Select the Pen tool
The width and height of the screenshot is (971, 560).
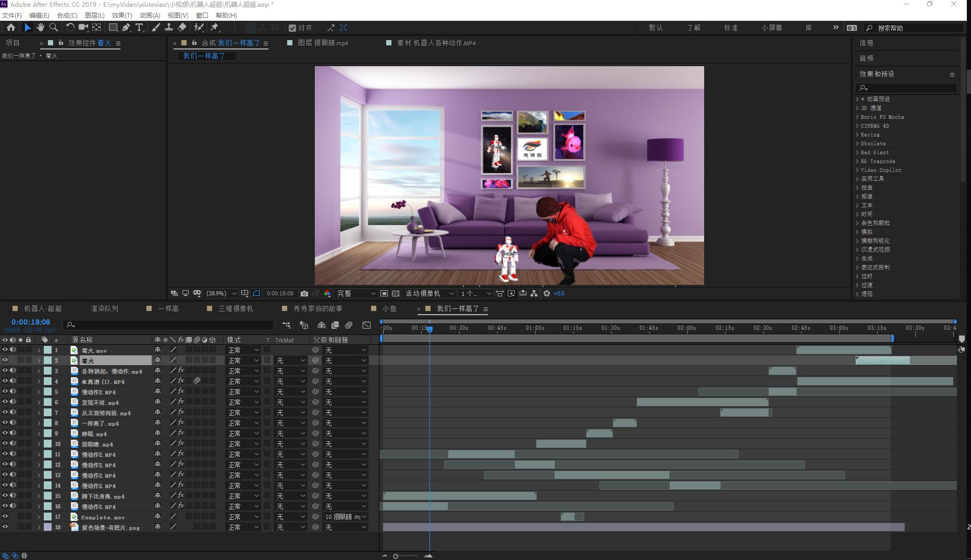126,28
